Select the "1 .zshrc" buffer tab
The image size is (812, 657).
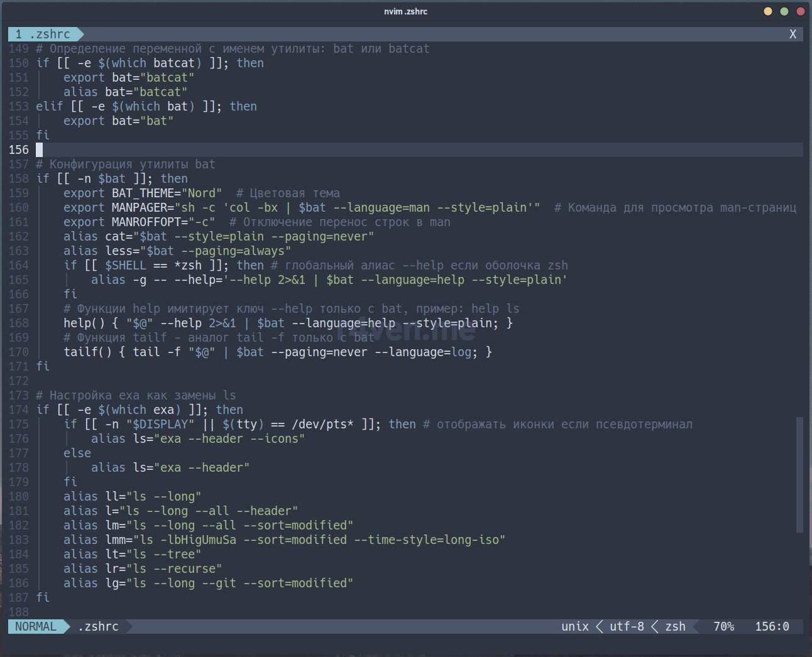43,34
